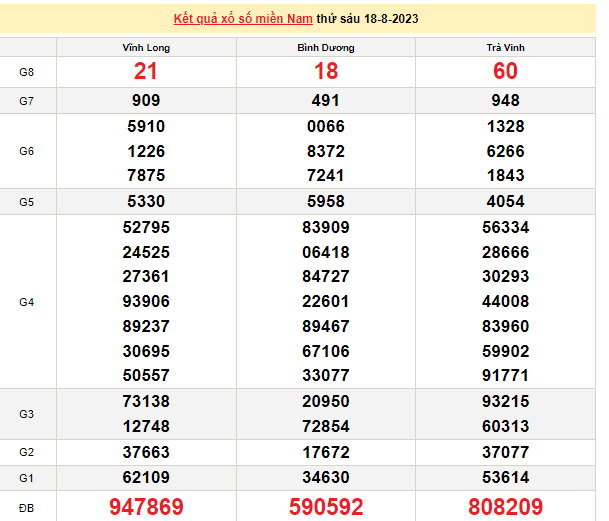Click the G6 row label
Image resolution: width=609 pixels, height=521 pixels.
pos(27,151)
